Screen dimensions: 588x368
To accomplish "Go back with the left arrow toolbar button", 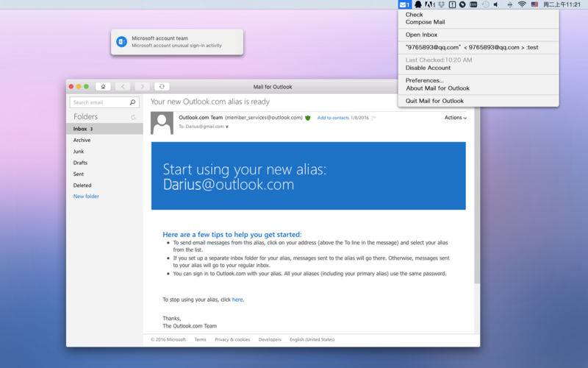I will [123, 87].
